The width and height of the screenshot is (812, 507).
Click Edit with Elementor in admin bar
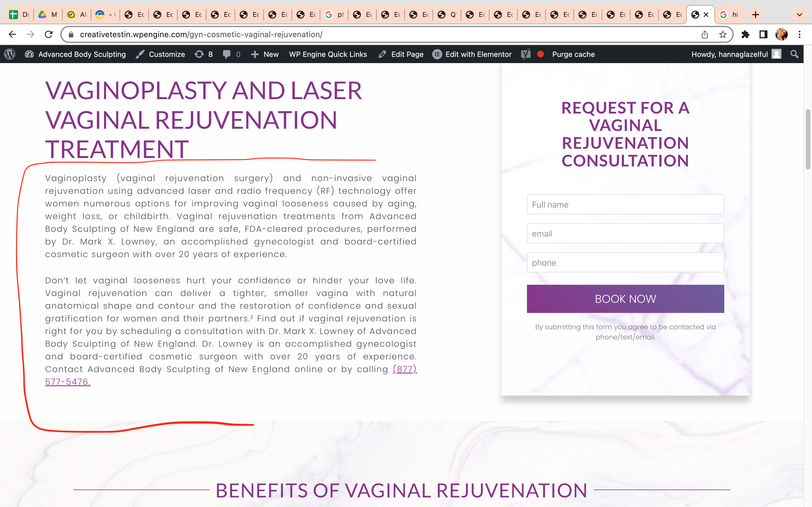(x=472, y=54)
